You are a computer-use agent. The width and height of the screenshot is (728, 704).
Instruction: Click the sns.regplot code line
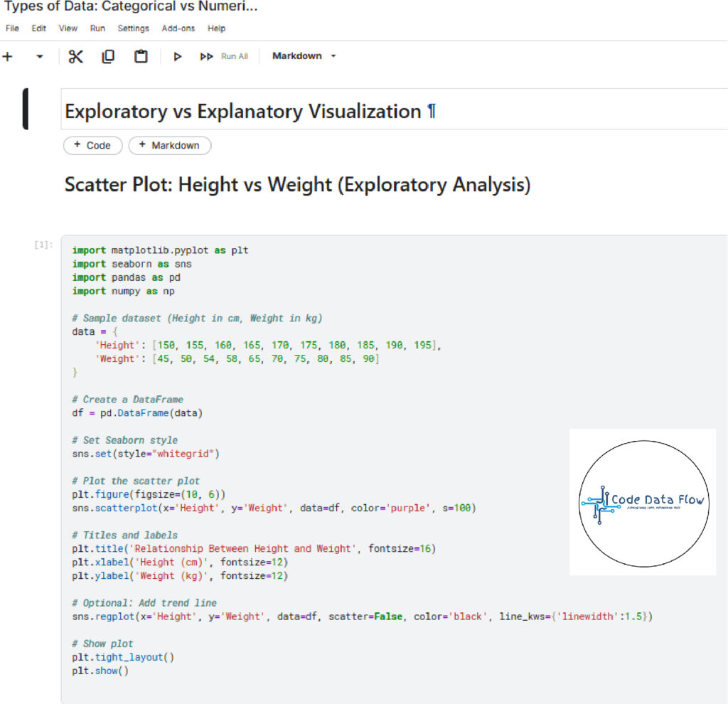(362, 617)
